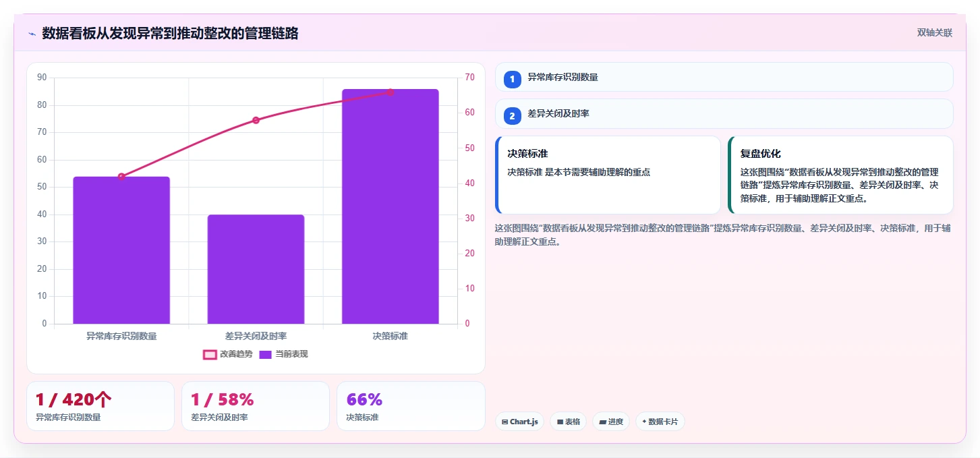Select step 1 异常库存识别数量 row
980x458 pixels.
coord(724,78)
